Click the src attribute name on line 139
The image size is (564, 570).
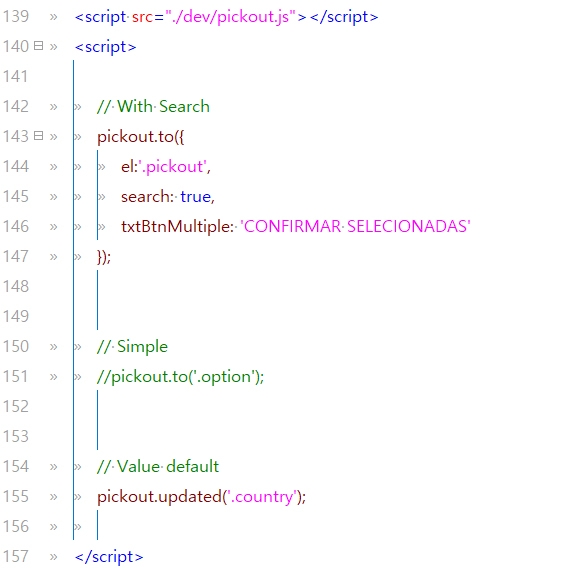(x=143, y=17)
